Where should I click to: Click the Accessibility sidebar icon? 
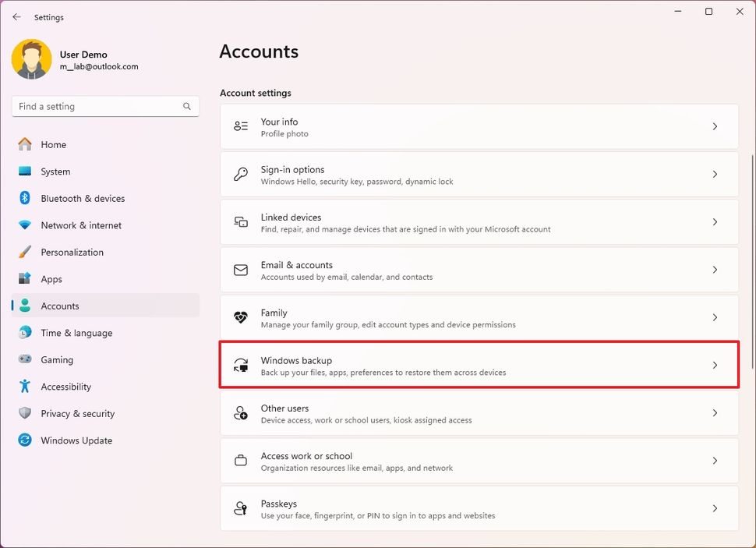pyautogui.click(x=24, y=387)
